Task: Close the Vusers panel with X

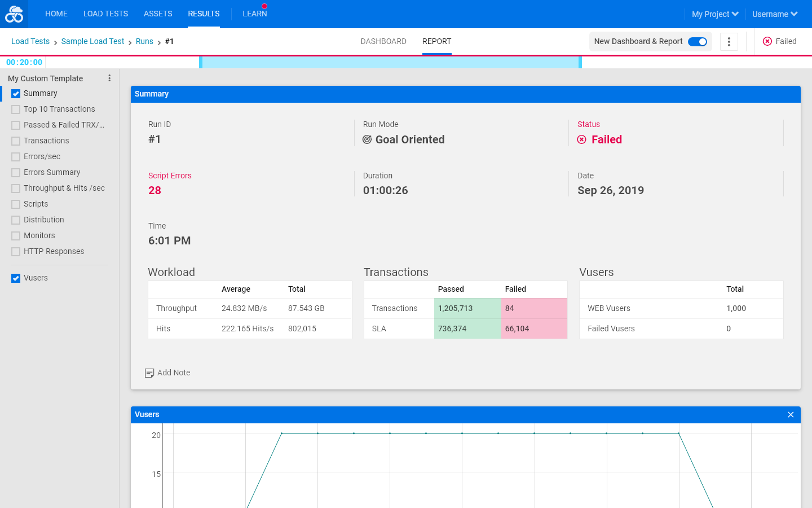Action: [791, 415]
